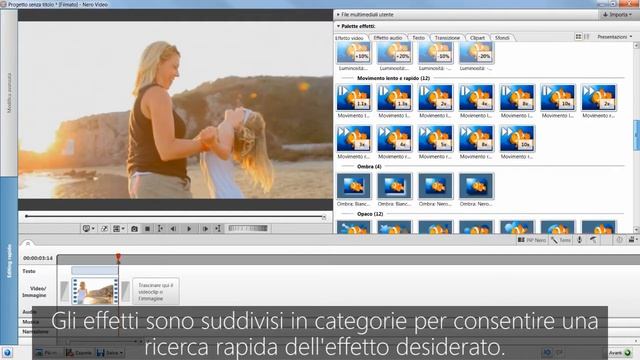Stop video playback
This screenshot has height=360, width=640.
coord(147,229)
